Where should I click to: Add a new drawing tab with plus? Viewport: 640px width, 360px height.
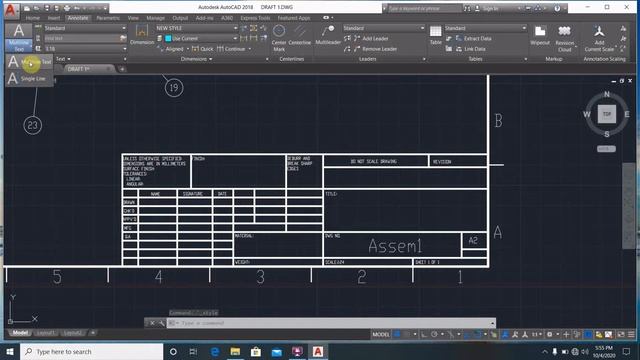pyautogui.click(x=122, y=69)
